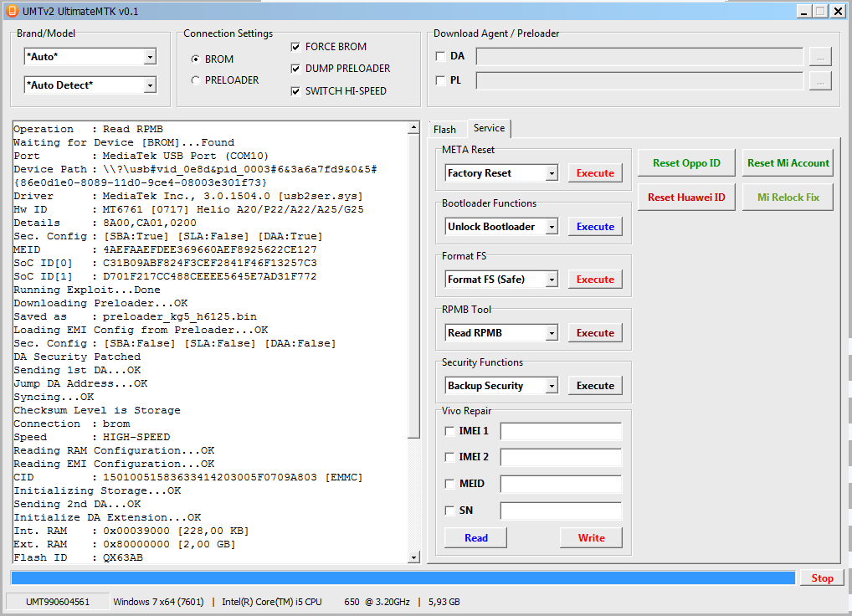Browse for DA file with ellipsis button
Screen dimensions: 852x616
click(820, 56)
